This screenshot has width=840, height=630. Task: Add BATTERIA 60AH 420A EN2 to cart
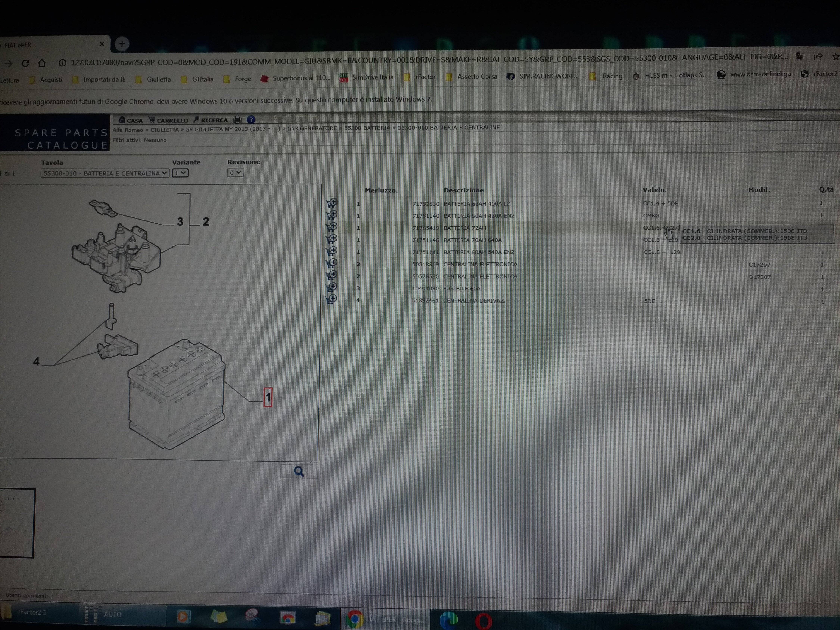click(x=332, y=215)
